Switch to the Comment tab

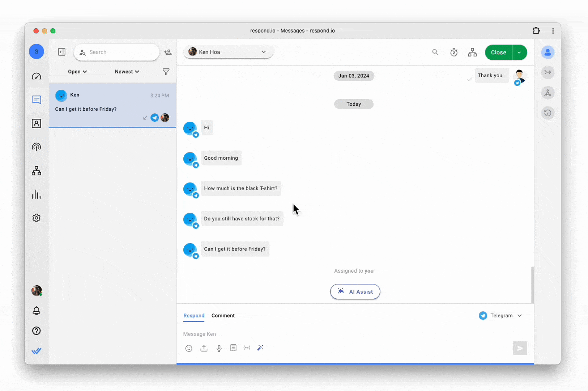pyautogui.click(x=223, y=316)
